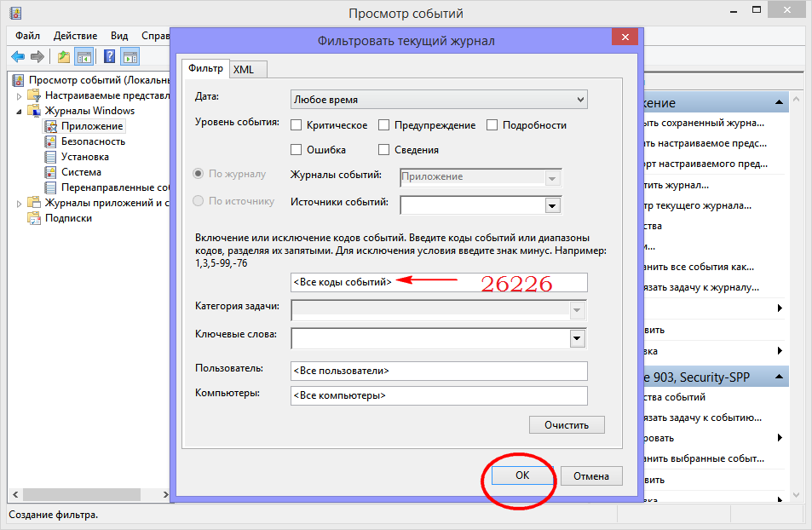Viewport: 812px width, 530px height.
Task: Open the Дата time range dropdown
Action: 439,100
